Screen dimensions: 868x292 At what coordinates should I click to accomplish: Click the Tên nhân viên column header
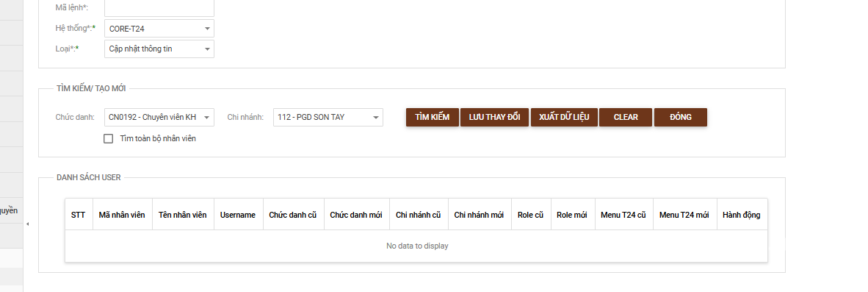point(183,215)
